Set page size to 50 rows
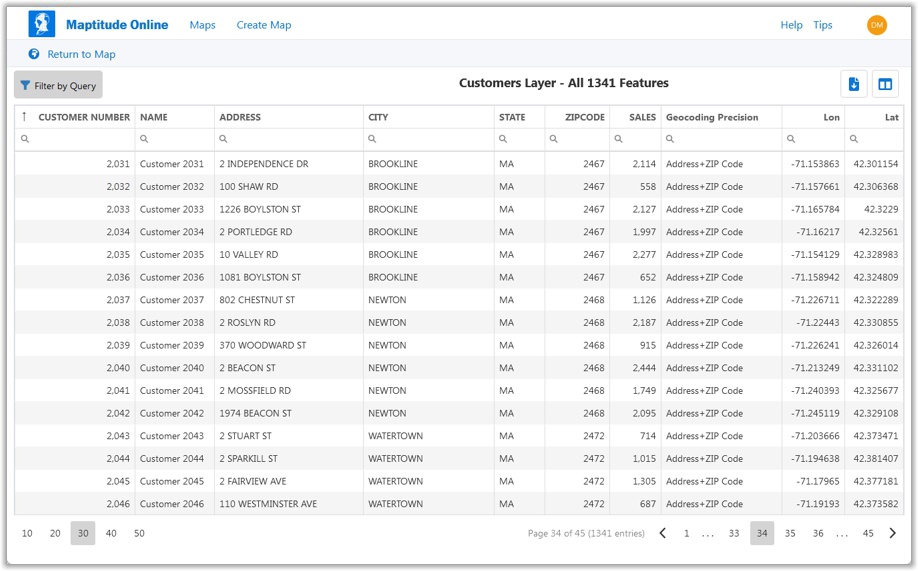This screenshot has width=918, height=571. point(139,534)
